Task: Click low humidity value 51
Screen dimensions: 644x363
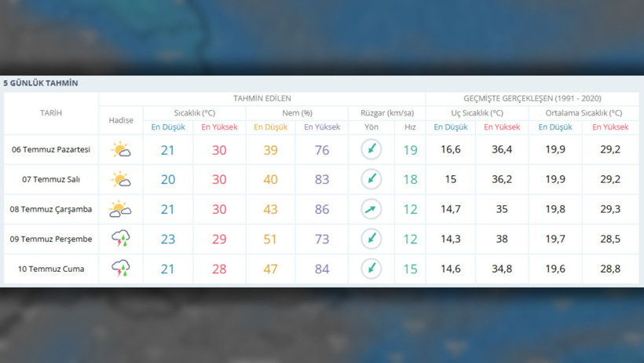Action: (270, 240)
